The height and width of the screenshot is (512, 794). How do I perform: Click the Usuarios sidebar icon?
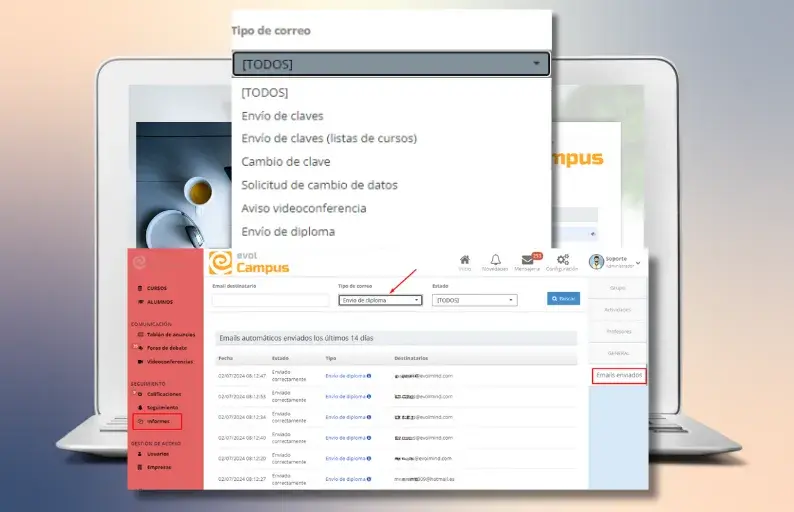tap(140, 454)
